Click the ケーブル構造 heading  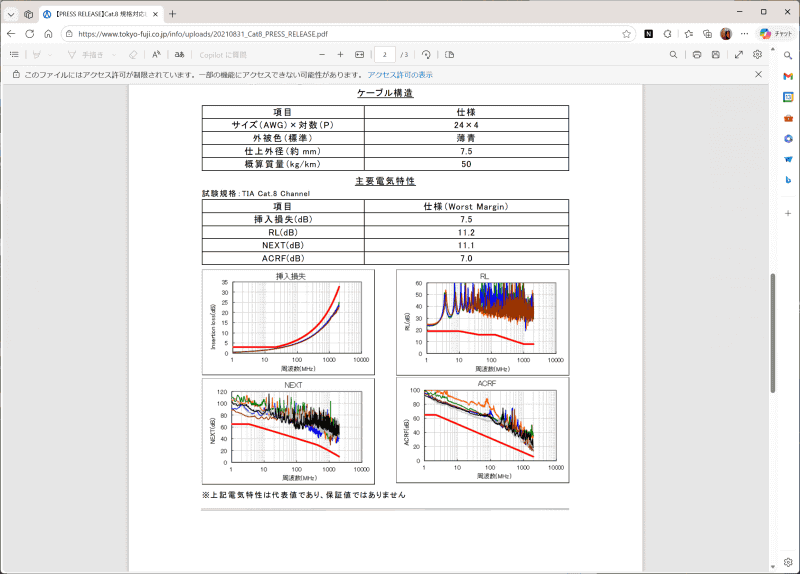[385, 93]
